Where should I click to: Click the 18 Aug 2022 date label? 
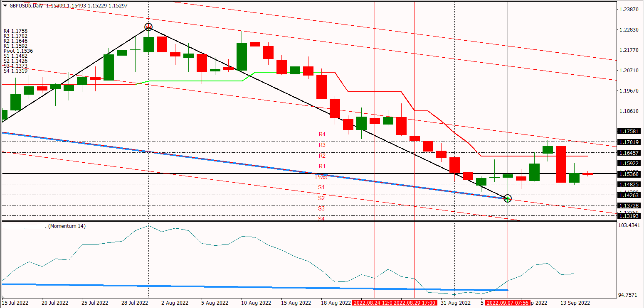[x=336, y=303]
